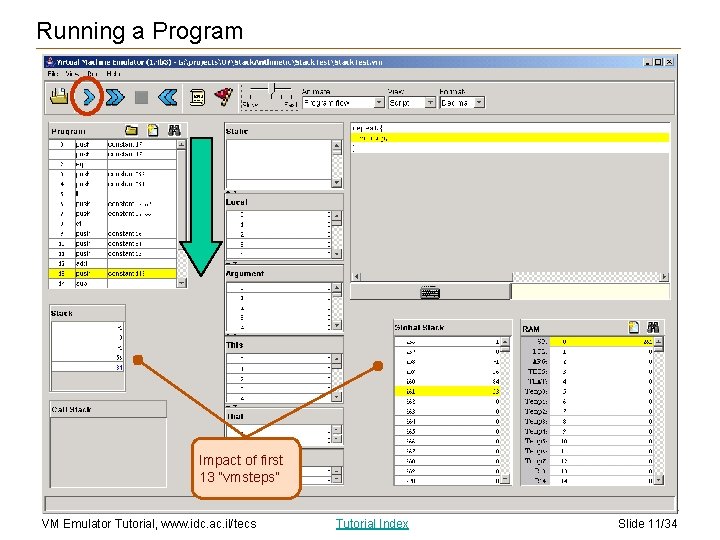
Task: Click the Global Stack scroll down arrow
Action: coord(505,480)
